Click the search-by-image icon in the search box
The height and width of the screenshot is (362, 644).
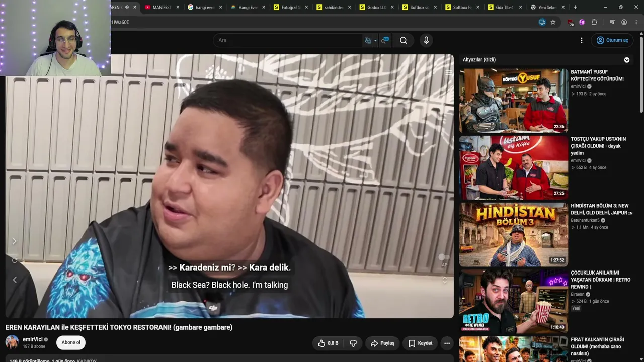point(385,40)
